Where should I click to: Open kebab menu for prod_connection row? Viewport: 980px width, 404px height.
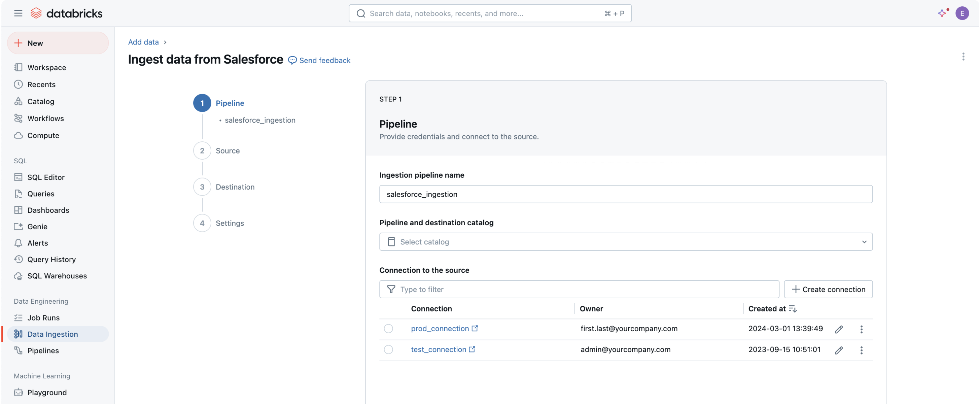point(861,330)
